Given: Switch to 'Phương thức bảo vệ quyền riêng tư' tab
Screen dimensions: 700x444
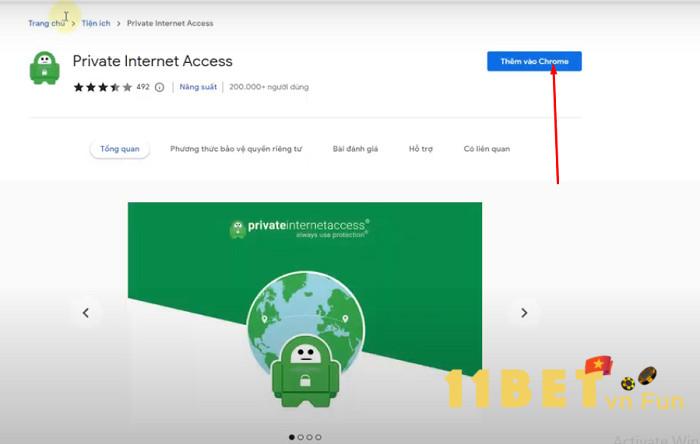Looking at the screenshot, I should pyautogui.click(x=236, y=149).
